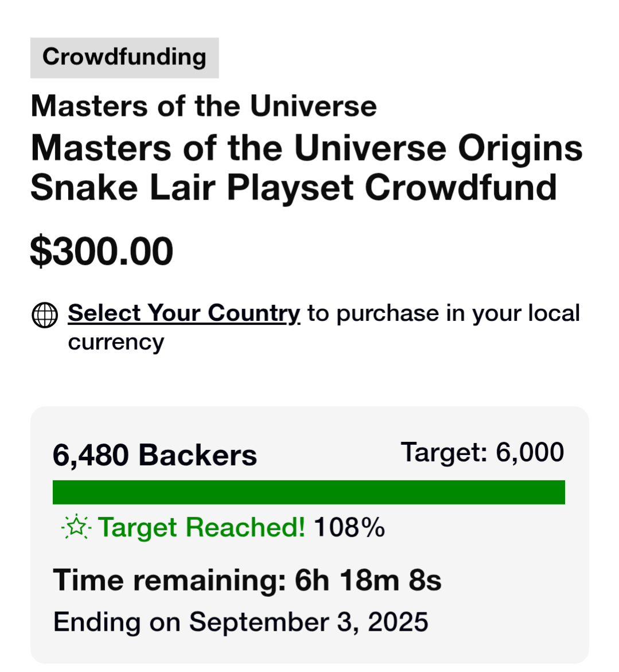Click the 108% funding percentage
This screenshot has height=672, width=619.
[x=349, y=527]
